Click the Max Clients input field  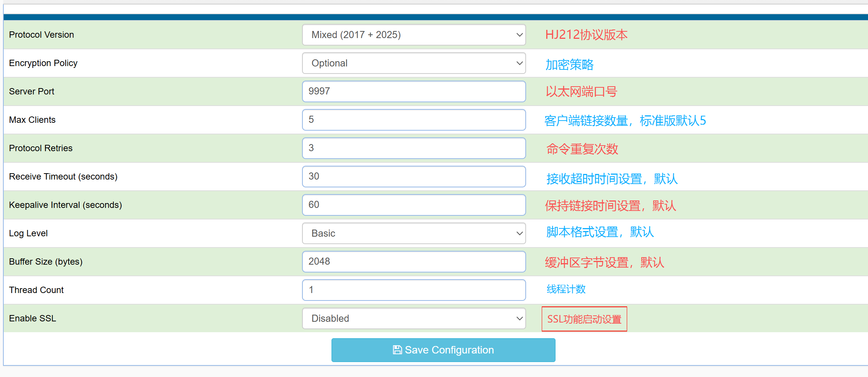[414, 120]
